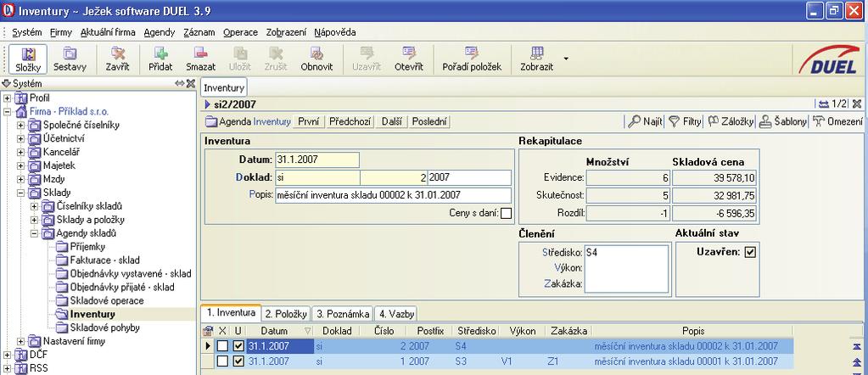Open the Agendy menu
This screenshot has height=375, width=868.
point(159,32)
